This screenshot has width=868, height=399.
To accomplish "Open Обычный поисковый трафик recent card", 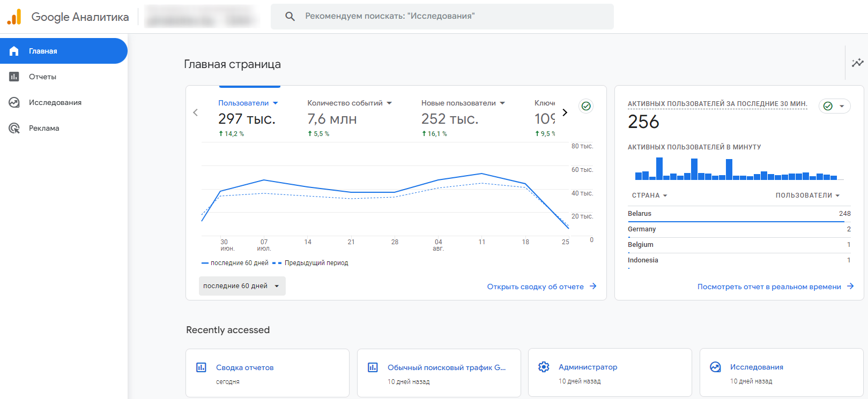I will [x=439, y=373].
